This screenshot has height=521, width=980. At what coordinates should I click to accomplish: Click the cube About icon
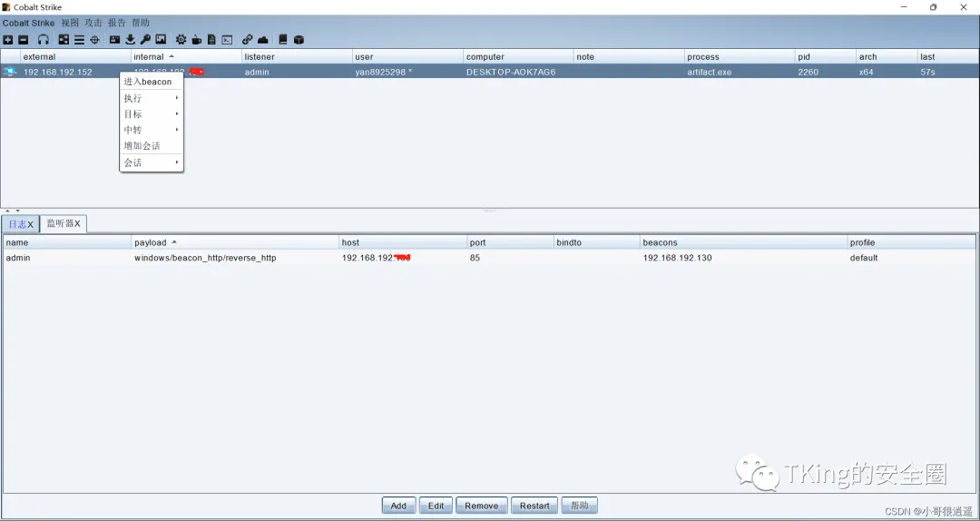pyautogui.click(x=299, y=39)
